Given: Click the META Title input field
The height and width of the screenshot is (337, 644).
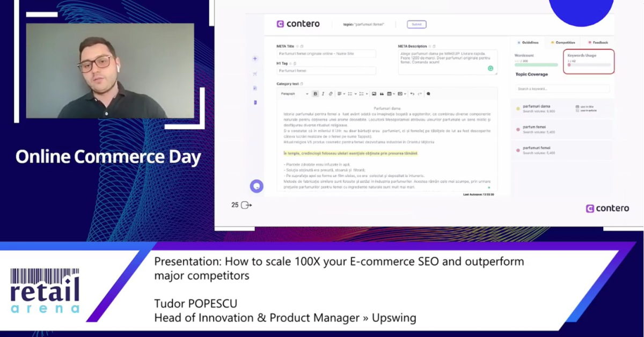Looking at the screenshot, I should pos(326,54).
